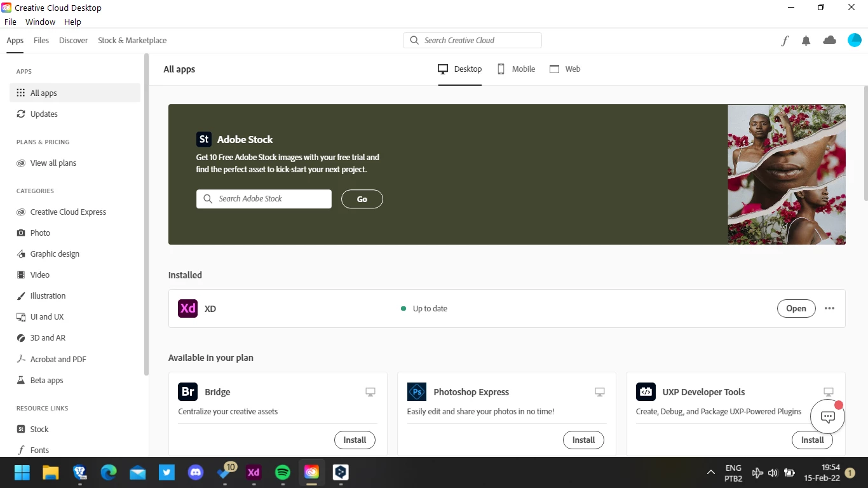Click the Windows Start button
868x488 pixels.
pyautogui.click(x=22, y=472)
